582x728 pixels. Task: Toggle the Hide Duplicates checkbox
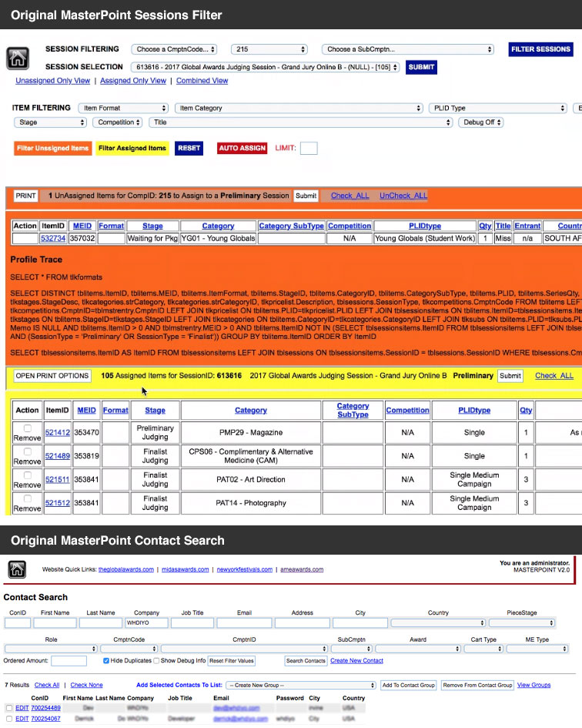click(x=106, y=661)
